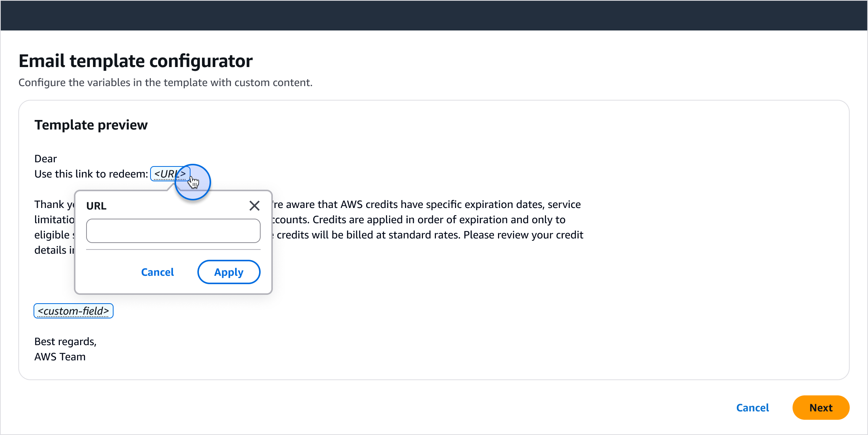Proceed with the orange Next button
Screen dimensions: 868x435
pos(821,408)
